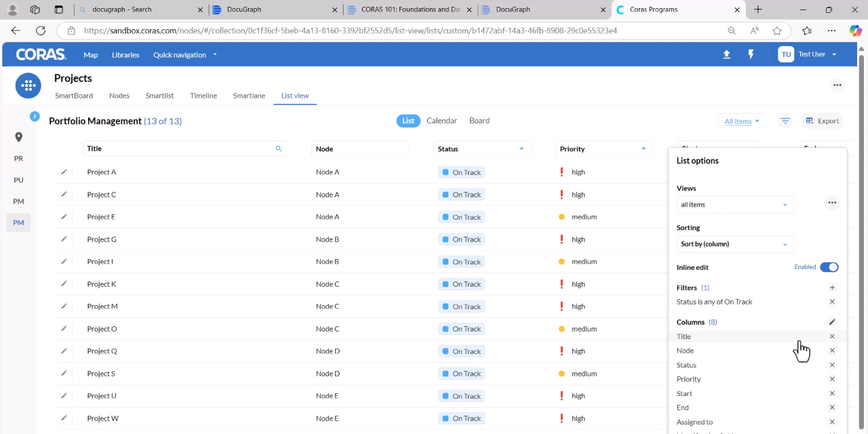Open the Calendar view tab

441,121
